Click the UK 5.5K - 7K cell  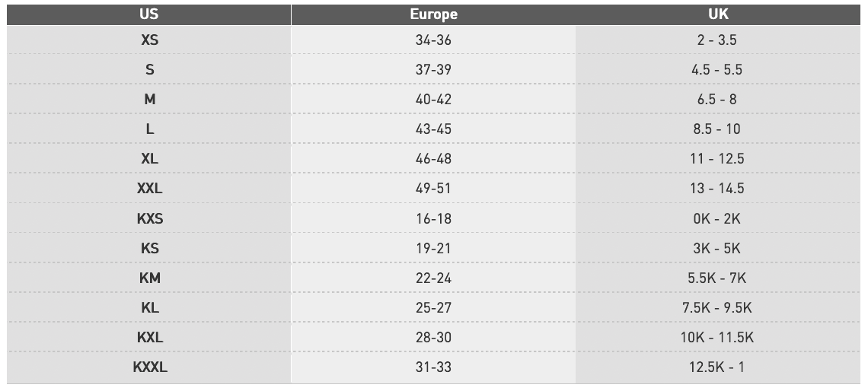pyautogui.click(x=718, y=278)
